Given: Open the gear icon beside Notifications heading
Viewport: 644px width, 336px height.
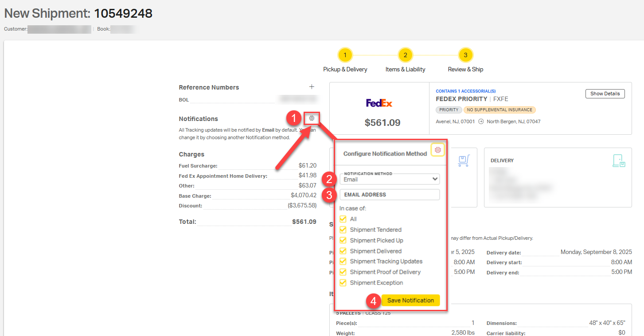Looking at the screenshot, I should [312, 118].
